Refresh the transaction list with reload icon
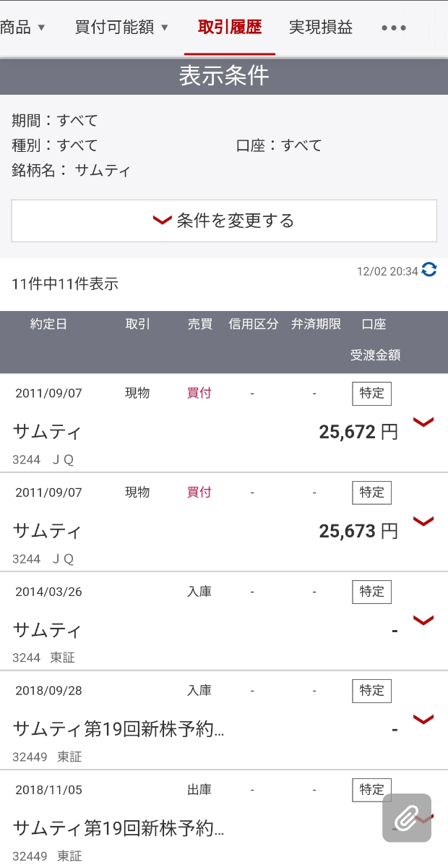This screenshot has height=868, width=448. (429, 270)
